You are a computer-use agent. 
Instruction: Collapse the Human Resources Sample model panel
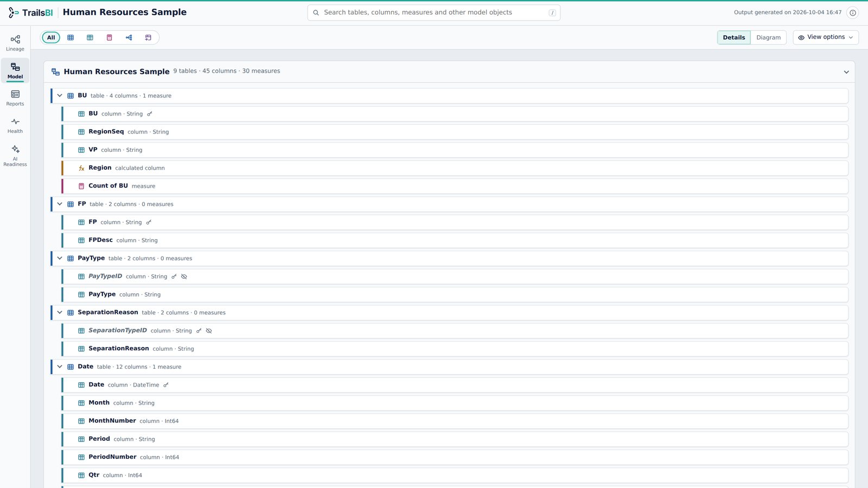point(846,72)
